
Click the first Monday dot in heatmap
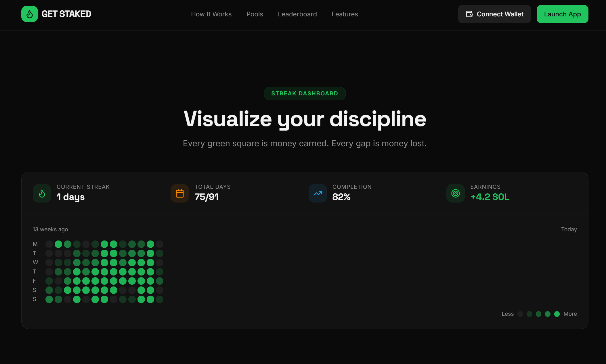(x=49, y=244)
